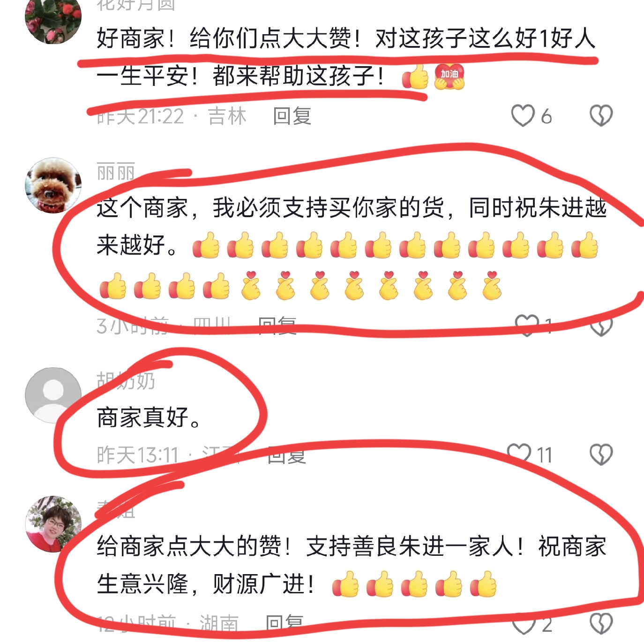The height and width of the screenshot is (644, 644).
Task: Dislike the 湖南 comment via broken heart
Action: click(601, 624)
